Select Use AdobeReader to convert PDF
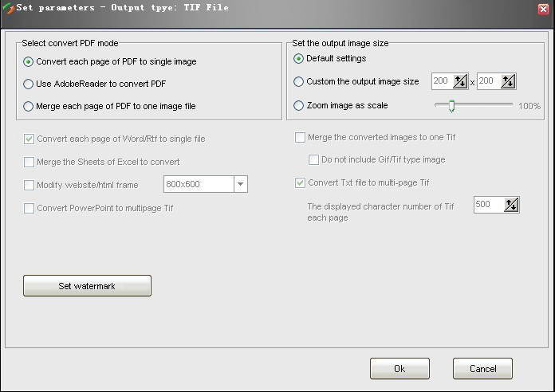Image resolution: width=555 pixels, height=392 pixels. (29, 84)
